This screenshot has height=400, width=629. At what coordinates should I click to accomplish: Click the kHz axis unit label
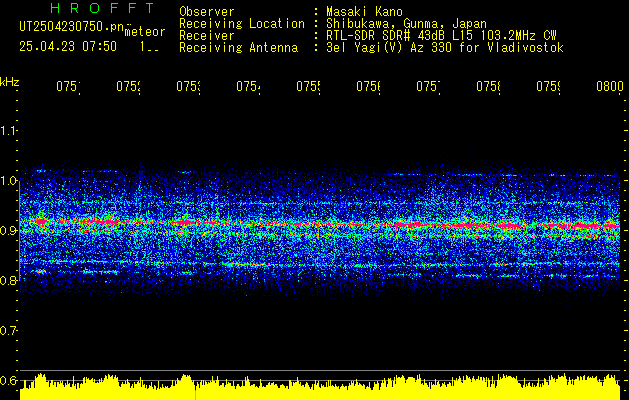9,82
